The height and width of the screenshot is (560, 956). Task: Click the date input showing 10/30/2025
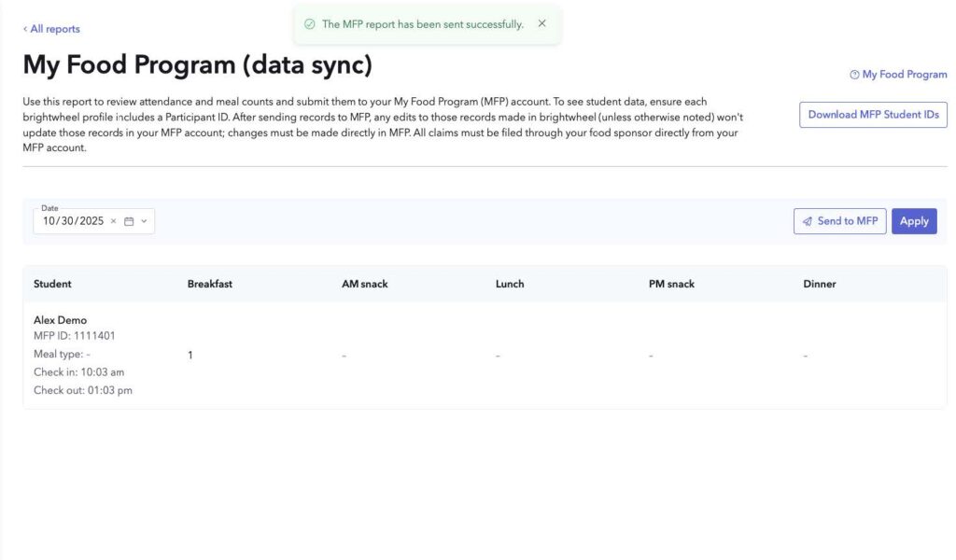coord(73,221)
